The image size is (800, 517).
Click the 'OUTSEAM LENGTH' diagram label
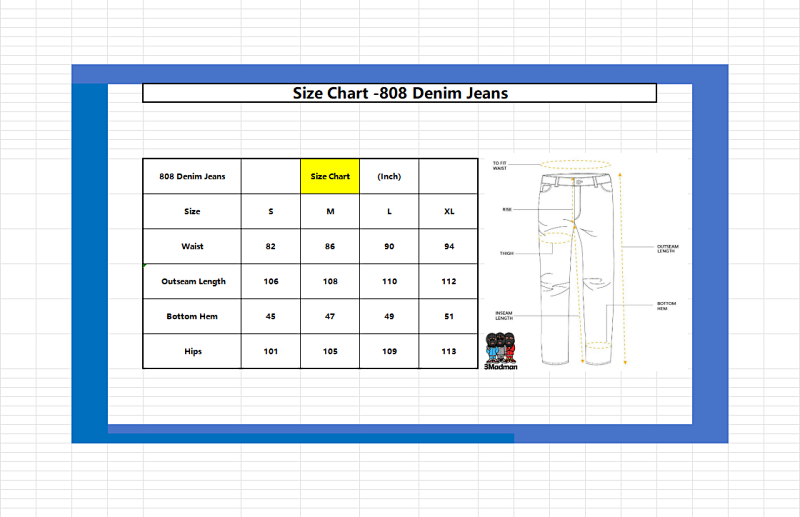tap(667, 249)
